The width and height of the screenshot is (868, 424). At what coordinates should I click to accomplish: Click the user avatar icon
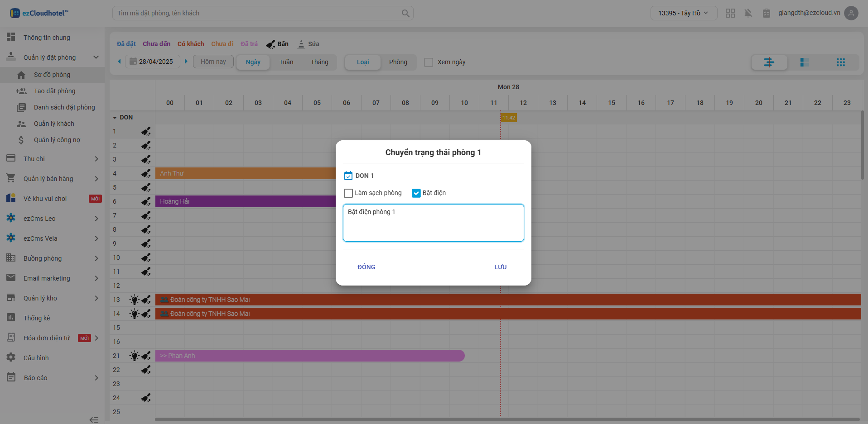pyautogui.click(x=851, y=13)
